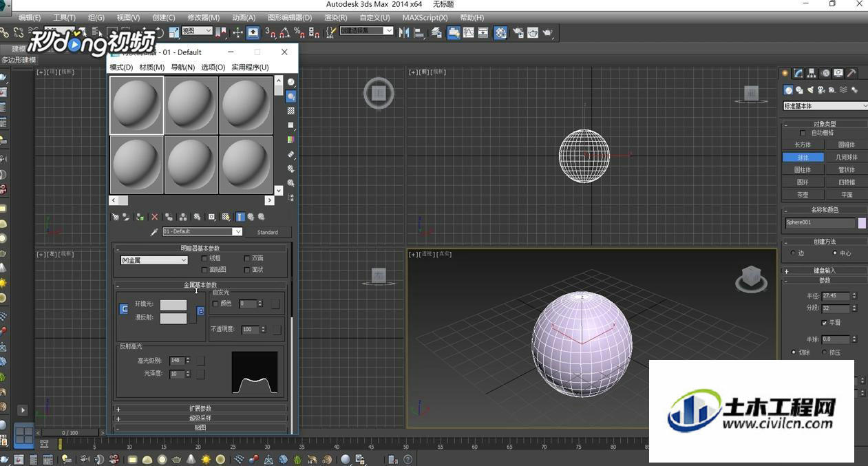868x466 pixels.
Task: Collapse the 金属基本参数 rollout
Action: [x=200, y=285]
